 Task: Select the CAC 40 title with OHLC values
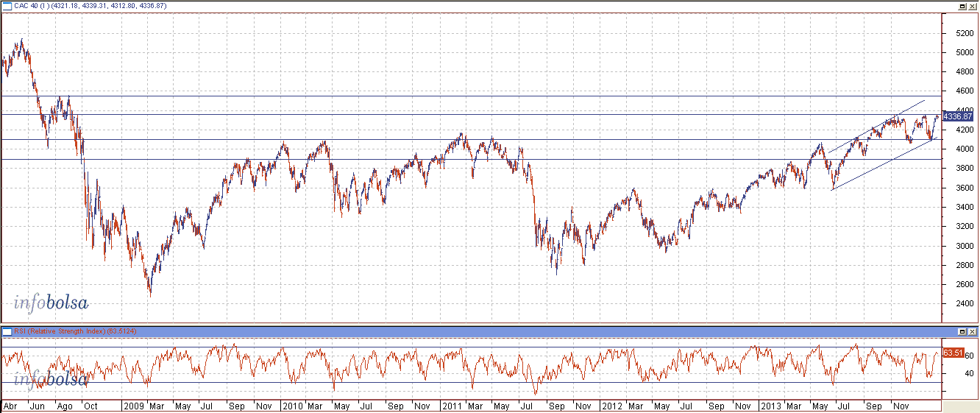pos(90,6)
